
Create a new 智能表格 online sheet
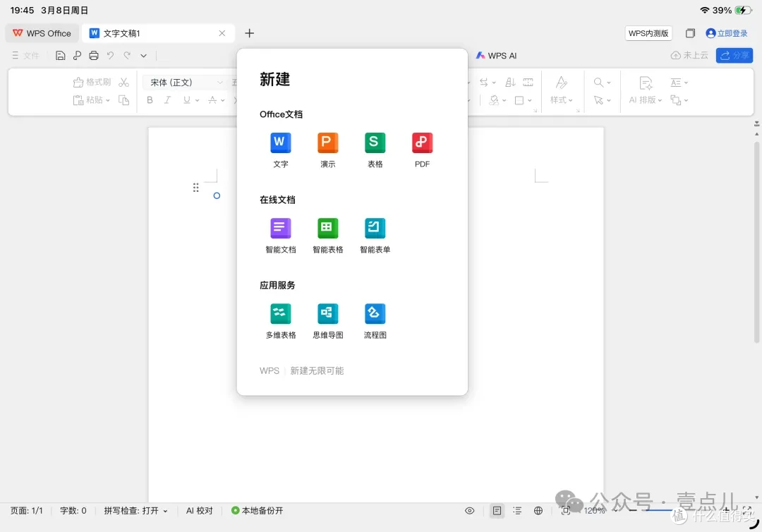tap(327, 236)
